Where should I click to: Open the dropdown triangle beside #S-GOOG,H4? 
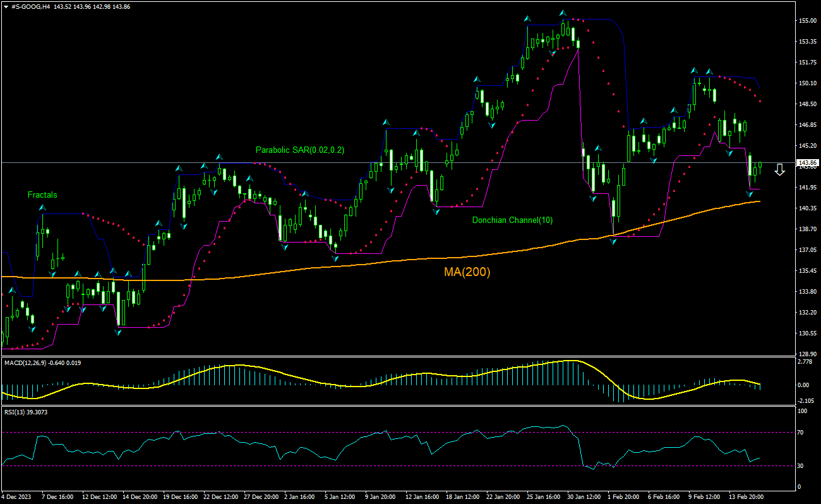[6, 5]
